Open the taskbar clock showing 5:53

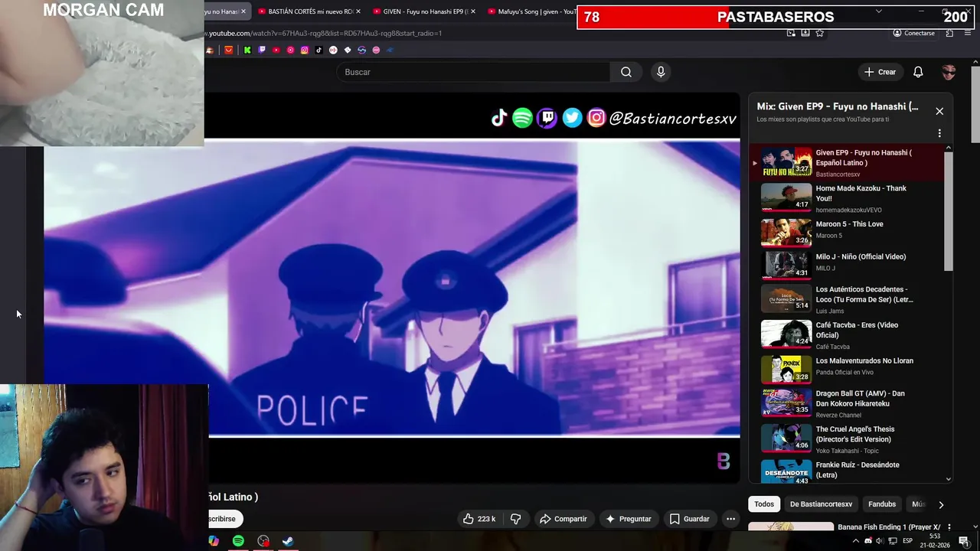[x=935, y=541]
